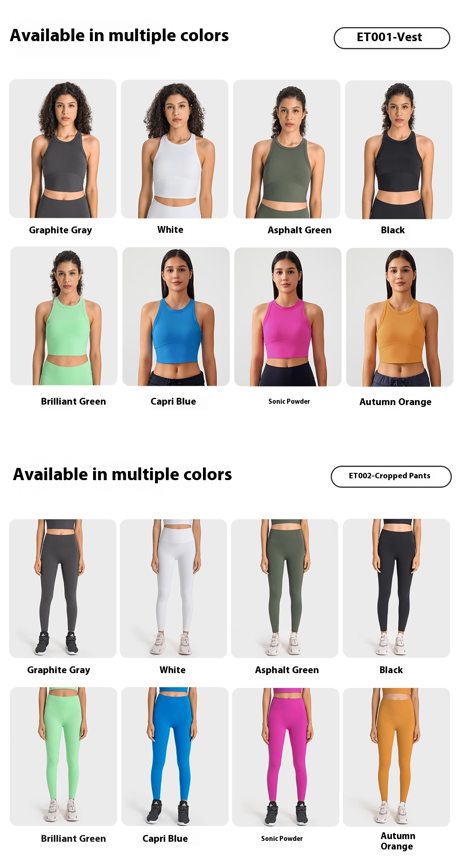Choose the White cropped pants photo
The width and height of the screenshot is (462, 868).
[174, 588]
